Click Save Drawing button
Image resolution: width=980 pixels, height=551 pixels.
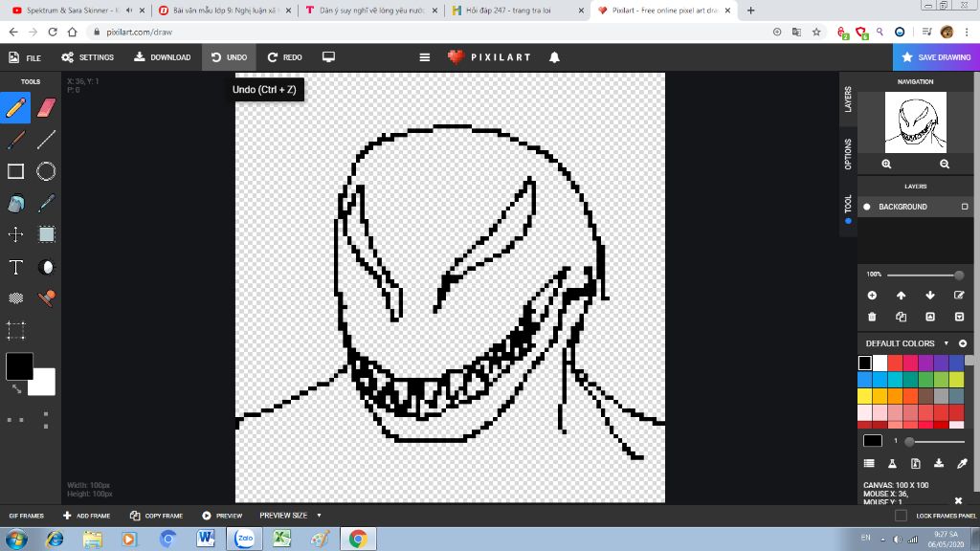click(936, 57)
